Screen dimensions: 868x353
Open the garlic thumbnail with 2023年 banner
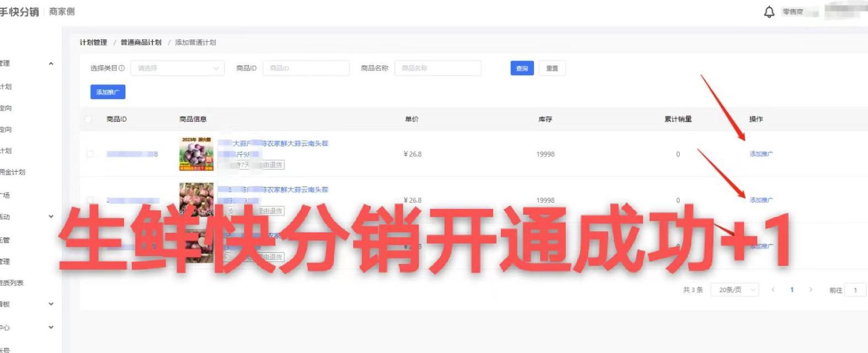pos(196,153)
